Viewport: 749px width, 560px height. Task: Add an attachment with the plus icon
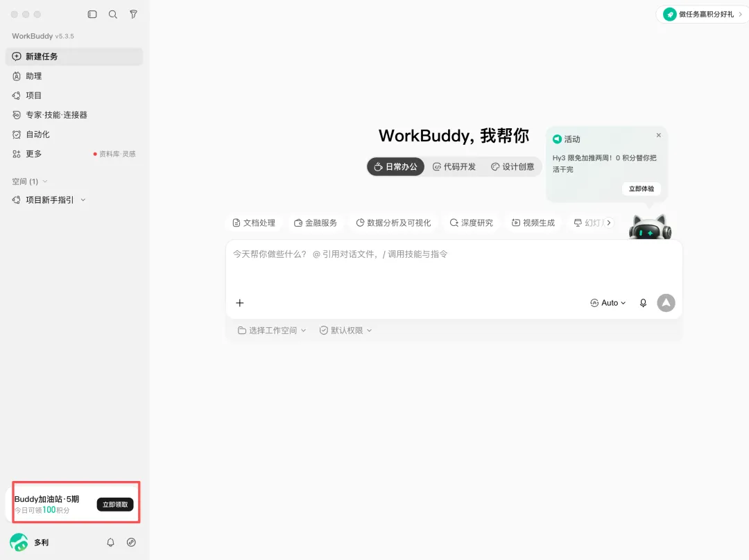(240, 303)
